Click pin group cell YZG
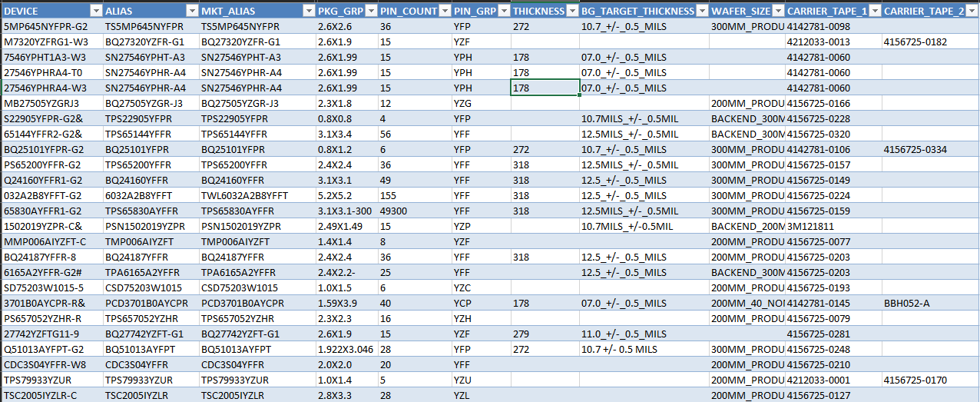Screen dimensions: 980x402 point(481,103)
